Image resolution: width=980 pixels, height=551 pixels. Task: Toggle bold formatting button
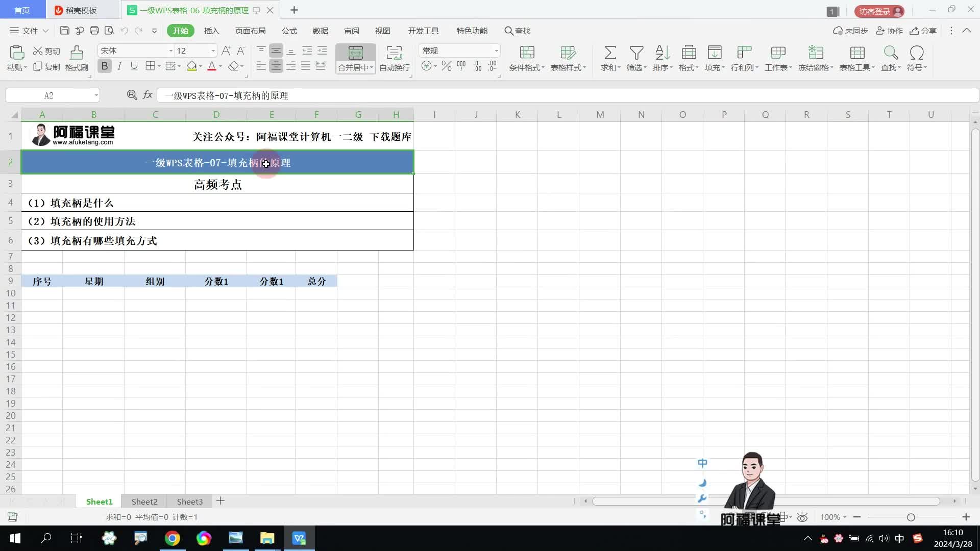coord(105,66)
